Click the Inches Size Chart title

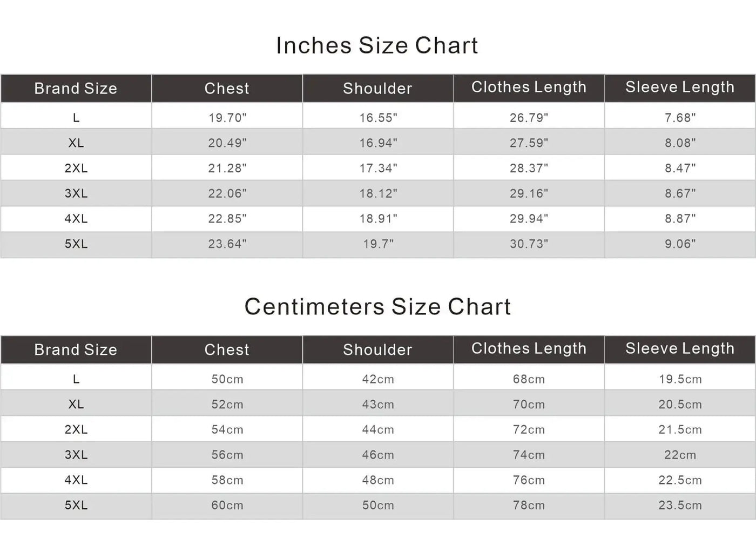click(377, 45)
